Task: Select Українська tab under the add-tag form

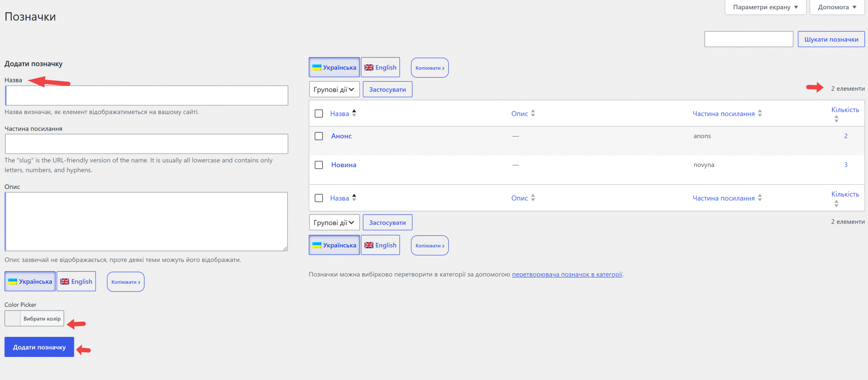Action: pos(30,281)
